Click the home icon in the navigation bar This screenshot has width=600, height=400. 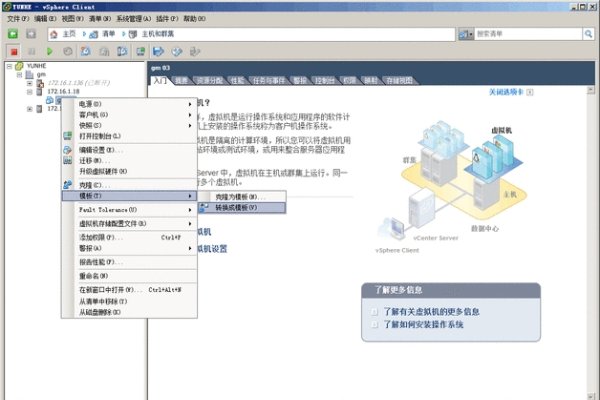(54, 33)
